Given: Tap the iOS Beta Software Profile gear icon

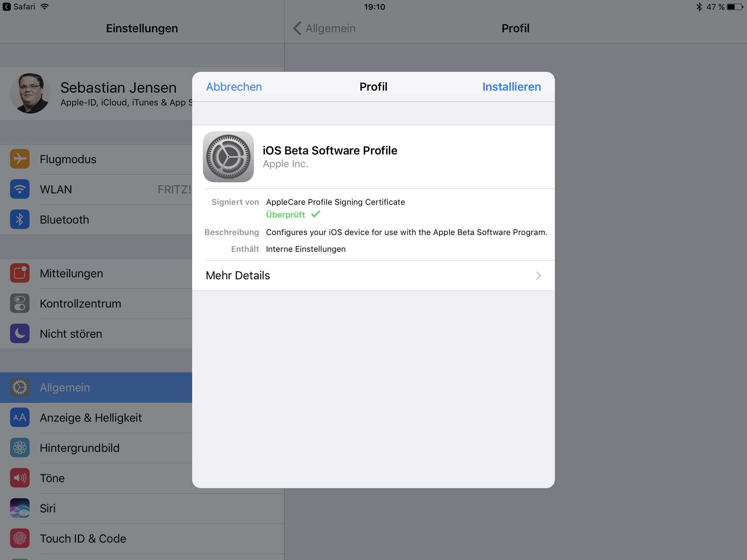Looking at the screenshot, I should pyautogui.click(x=228, y=157).
